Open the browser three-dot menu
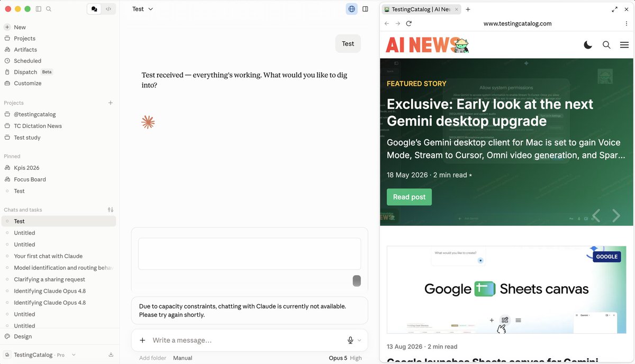 click(625, 23)
